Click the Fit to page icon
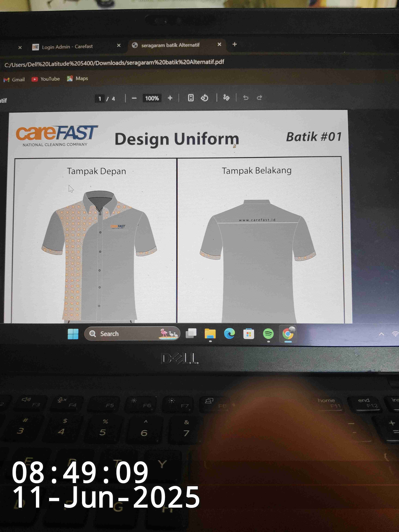The image size is (399, 532). point(191,98)
